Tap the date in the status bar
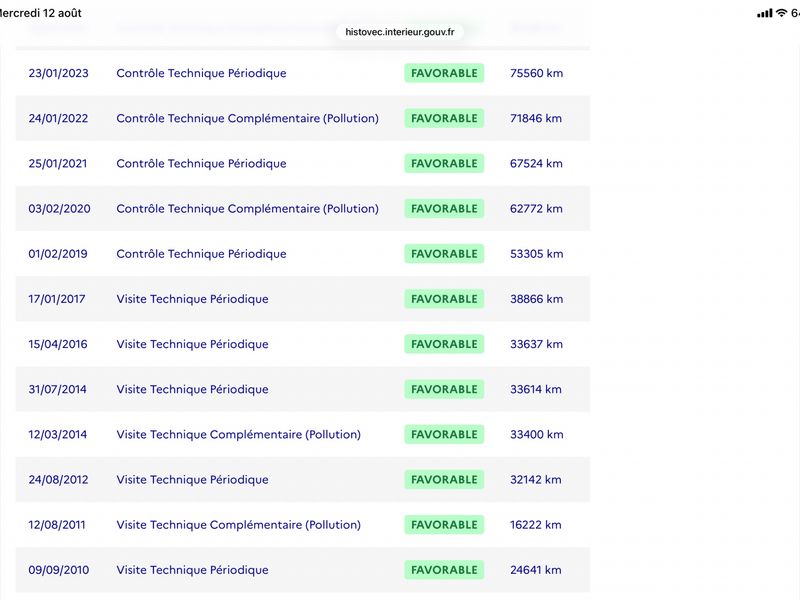This screenshot has height=600, width=800. click(x=40, y=13)
